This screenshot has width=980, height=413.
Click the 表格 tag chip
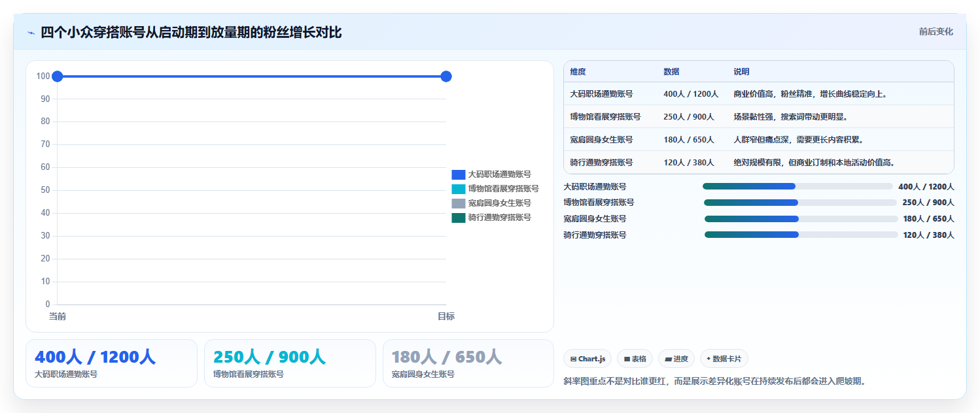click(635, 359)
